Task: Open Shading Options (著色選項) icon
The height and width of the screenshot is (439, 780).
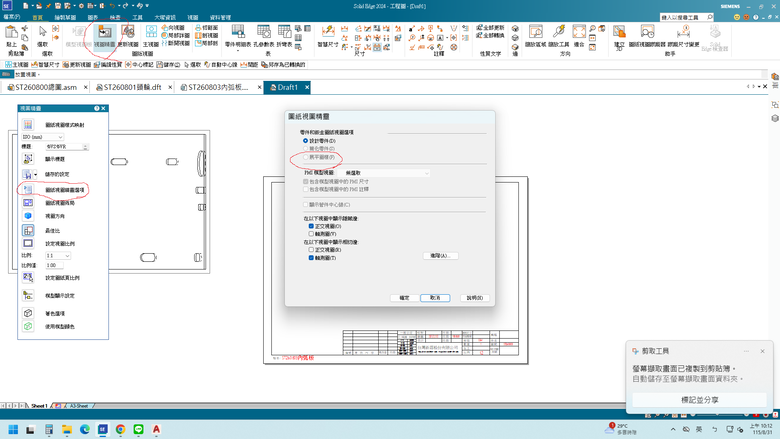Action: [28, 313]
